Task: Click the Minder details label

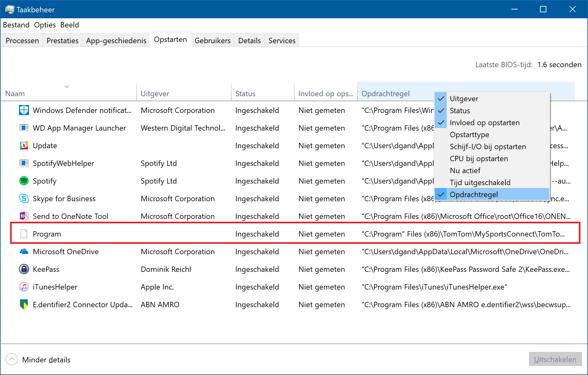Action: [46, 360]
